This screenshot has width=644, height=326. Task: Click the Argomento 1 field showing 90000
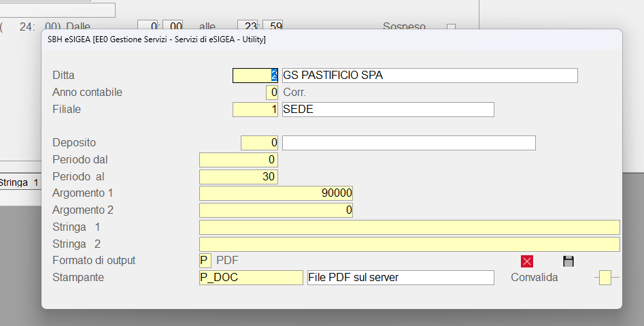click(275, 193)
